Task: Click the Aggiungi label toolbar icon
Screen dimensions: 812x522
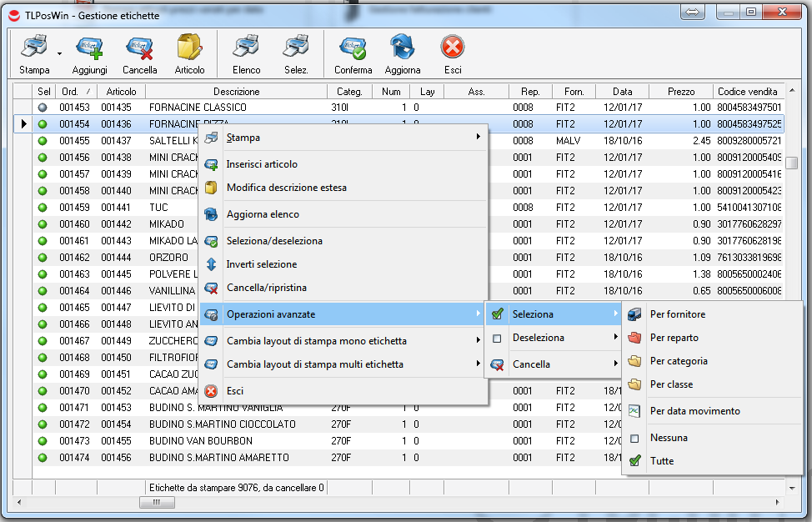Action: (x=89, y=48)
